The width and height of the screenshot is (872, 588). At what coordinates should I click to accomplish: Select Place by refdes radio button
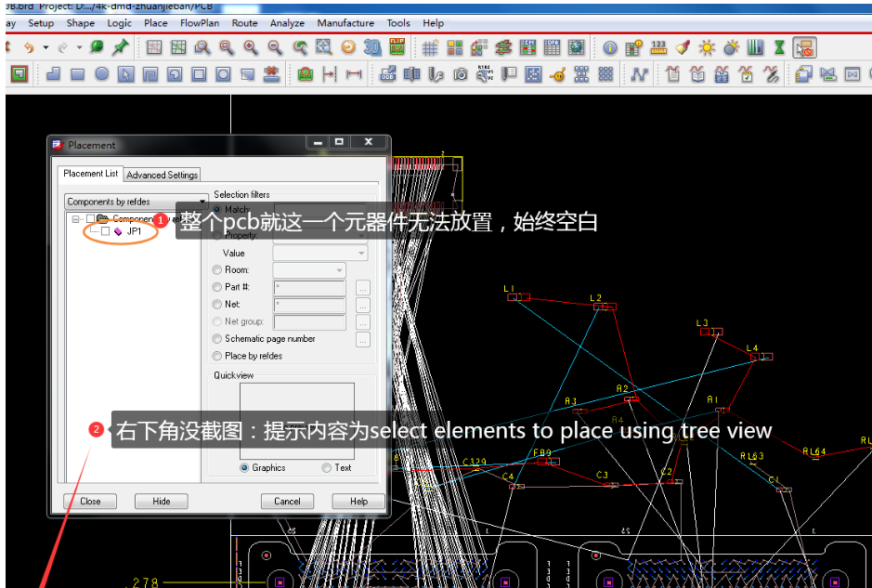[217, 356]
